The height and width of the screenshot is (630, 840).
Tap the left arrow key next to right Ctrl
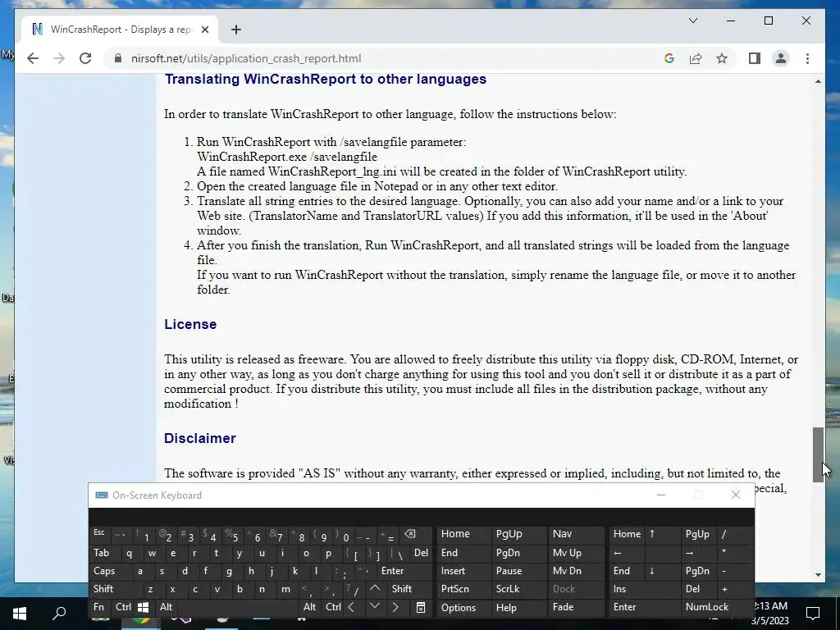point(351,607)
